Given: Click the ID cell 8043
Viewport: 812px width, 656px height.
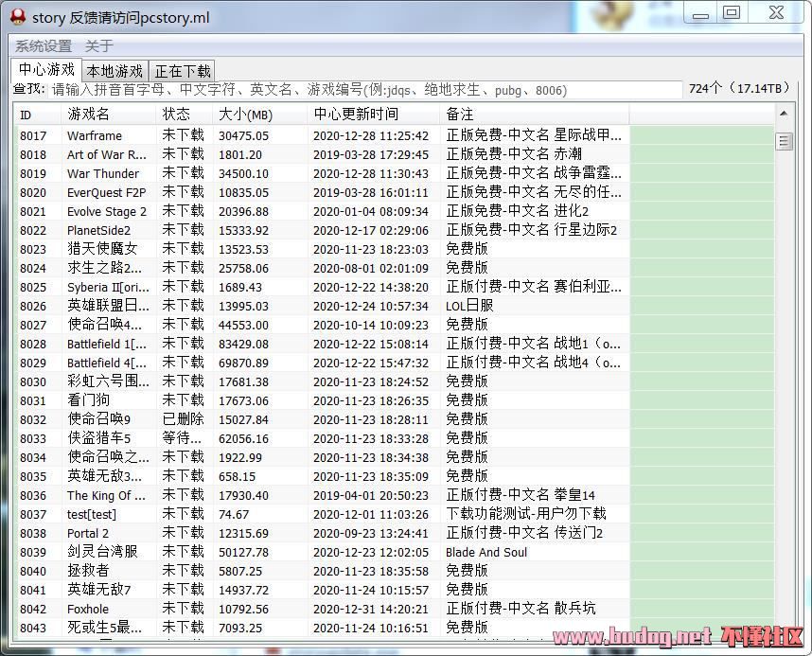Looking at the screenshot, I should 33,628.
